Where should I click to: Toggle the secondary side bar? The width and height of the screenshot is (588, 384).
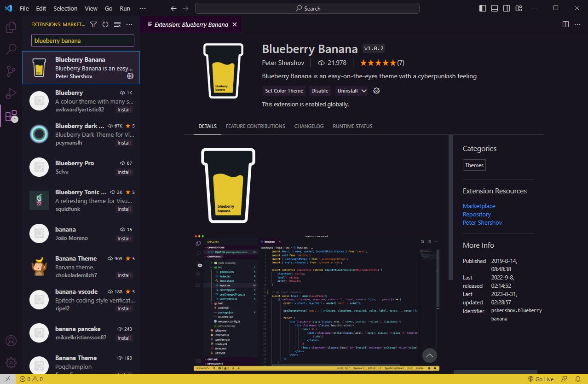click(507, 8)
